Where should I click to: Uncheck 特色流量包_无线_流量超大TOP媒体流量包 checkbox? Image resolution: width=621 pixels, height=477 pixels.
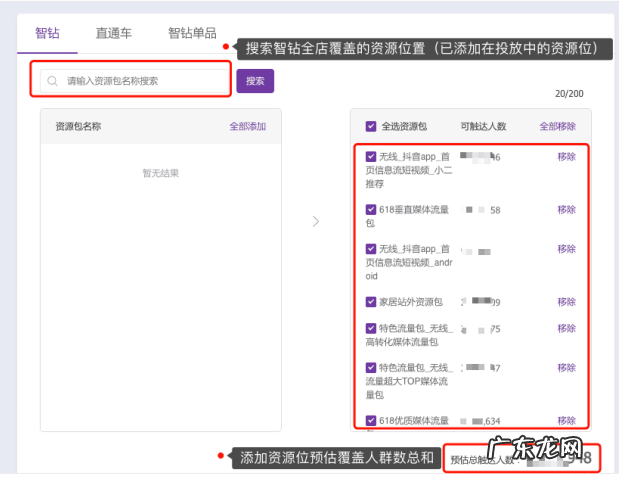(371, 368)
